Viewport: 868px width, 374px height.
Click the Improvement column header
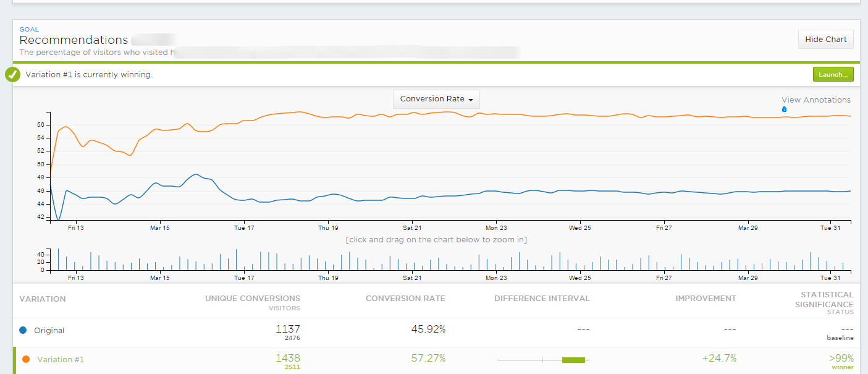tap(706, 298)
